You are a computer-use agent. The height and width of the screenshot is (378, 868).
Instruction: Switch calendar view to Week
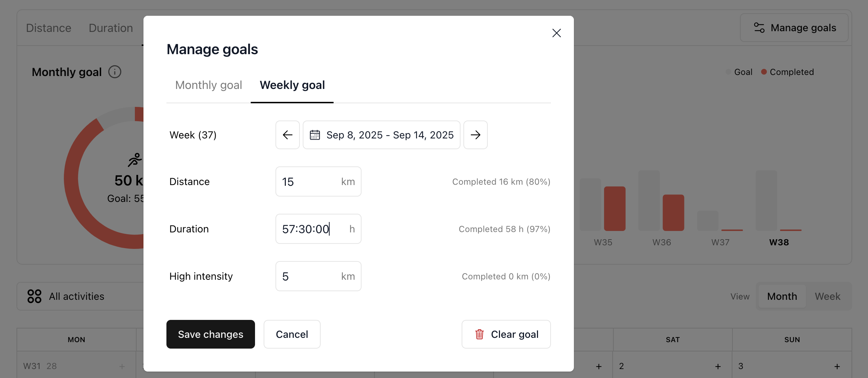coord(827,296)
